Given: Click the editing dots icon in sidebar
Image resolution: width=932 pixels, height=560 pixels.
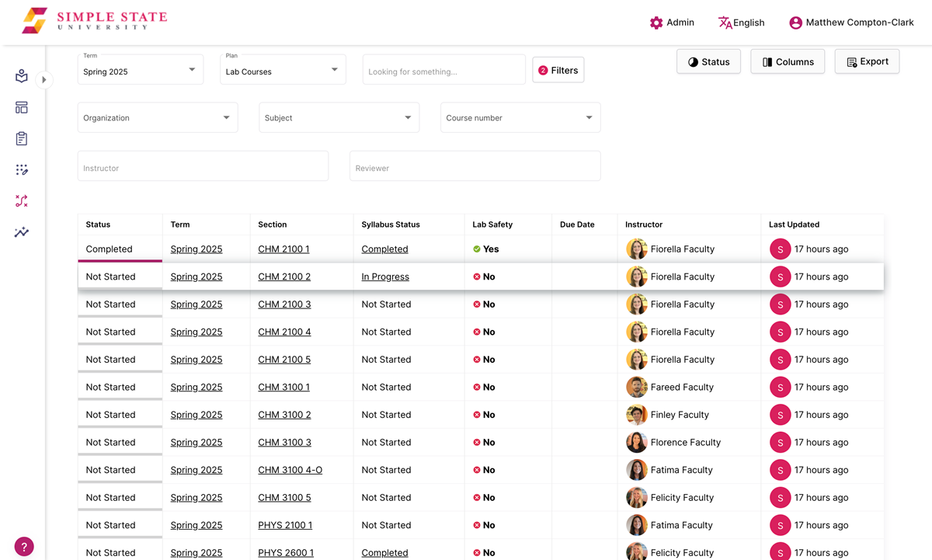Looking at the screenshot, I should (x=21, y=169).
